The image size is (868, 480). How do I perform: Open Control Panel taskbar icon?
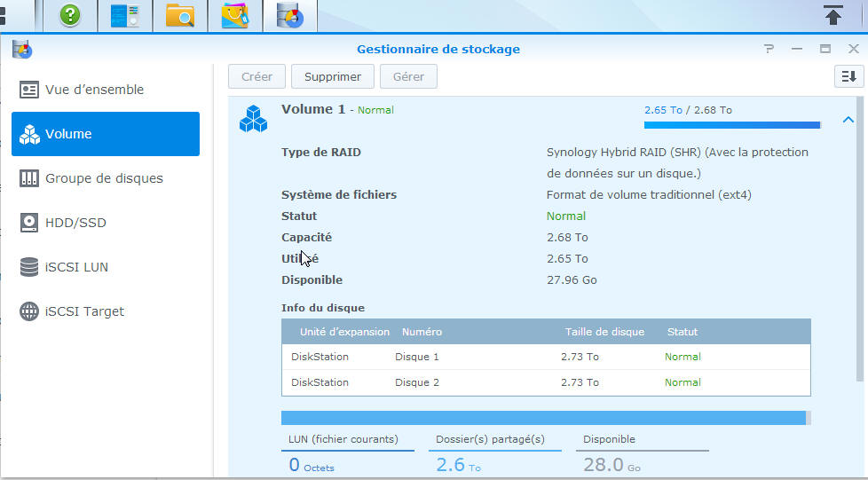pos(124,15)
